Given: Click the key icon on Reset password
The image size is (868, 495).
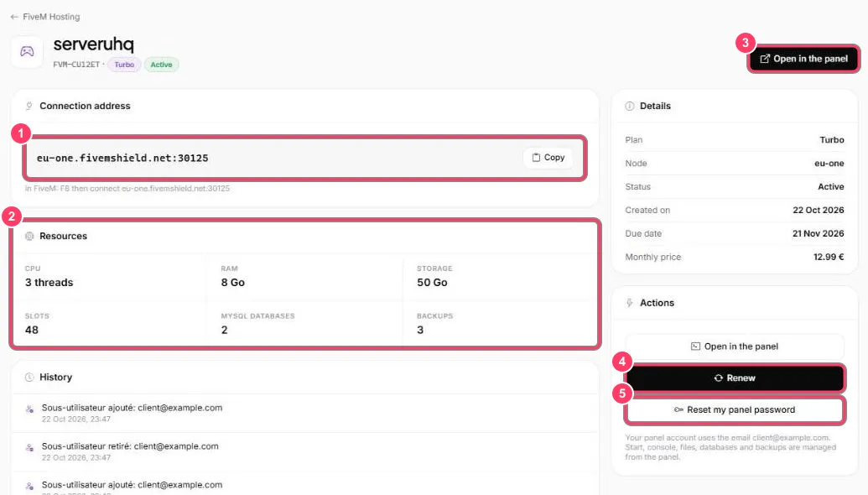Looking at the screenshot, I should tap(678, 409).
